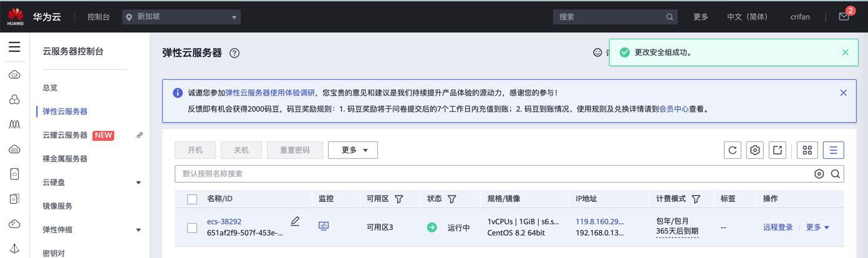Click the stacked server icon in left rail
Image resolution: width=868 pixels, height=258 pixels.
point(14,199)
